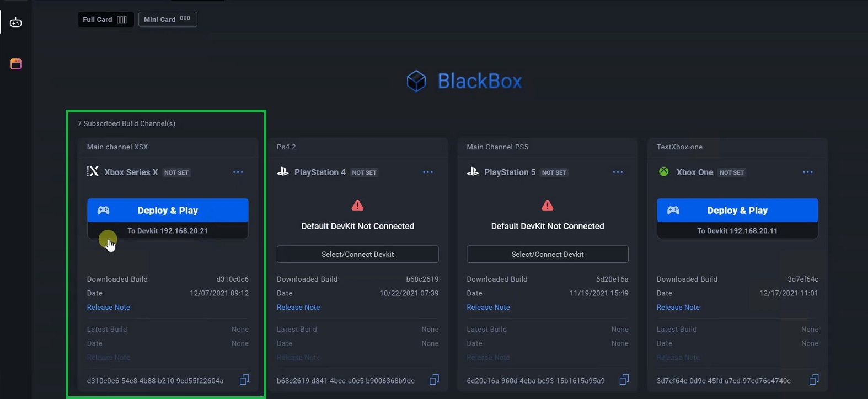868x399 pixels.
Task: Click NOT SET badge on Xbox Series X
Action: pos(176,172)
